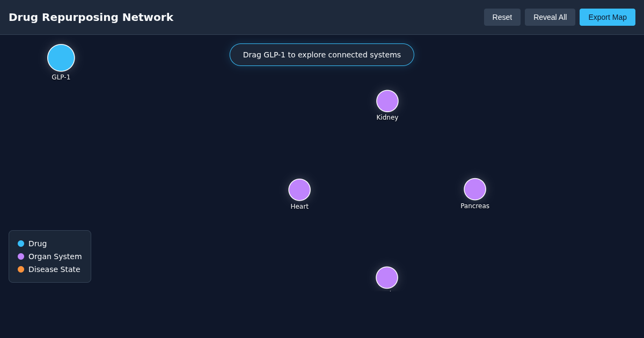Click the 'Disease State' legend label
644x338 pixels.
[x=54, y=269]
